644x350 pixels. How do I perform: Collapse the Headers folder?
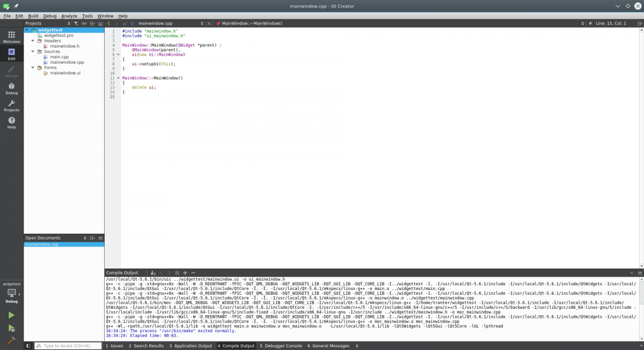click(33, 41)
